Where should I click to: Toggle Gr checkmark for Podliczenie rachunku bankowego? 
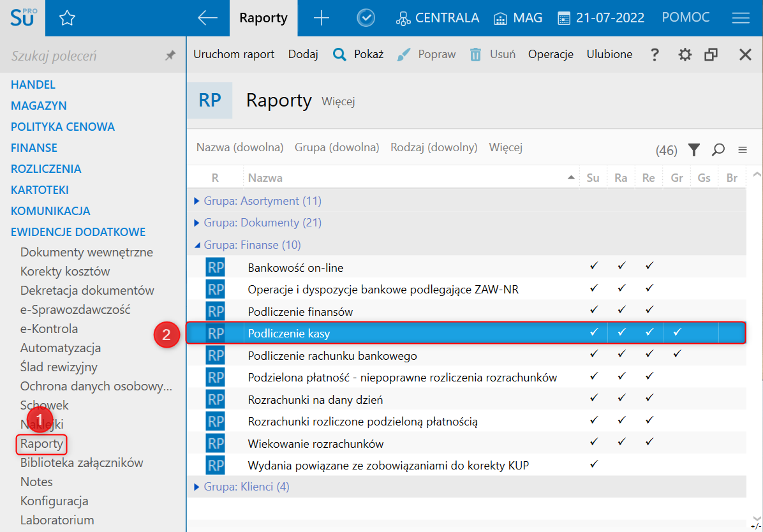[677, 354]
